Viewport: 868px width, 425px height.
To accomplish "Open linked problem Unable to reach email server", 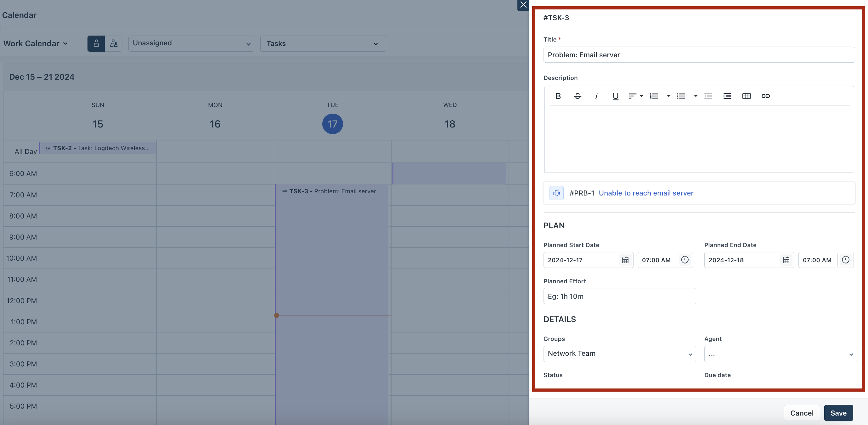I will [x=645, y=193].
